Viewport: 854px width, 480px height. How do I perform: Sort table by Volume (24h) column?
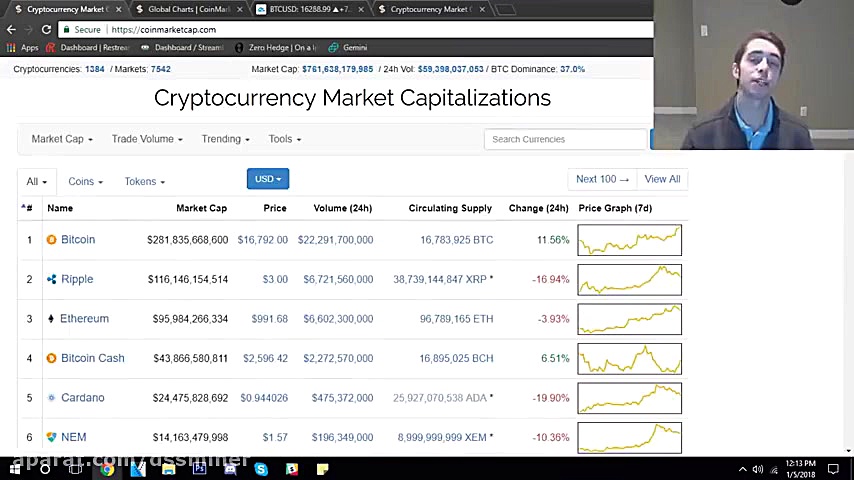343,208
